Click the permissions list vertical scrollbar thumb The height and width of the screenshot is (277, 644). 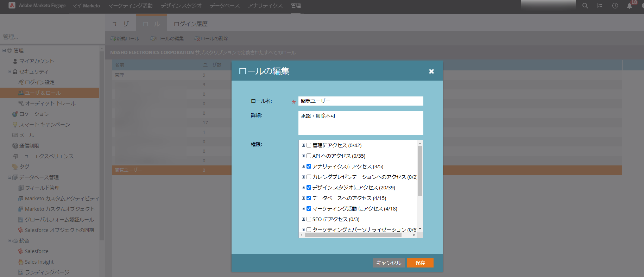click(420, 171)
